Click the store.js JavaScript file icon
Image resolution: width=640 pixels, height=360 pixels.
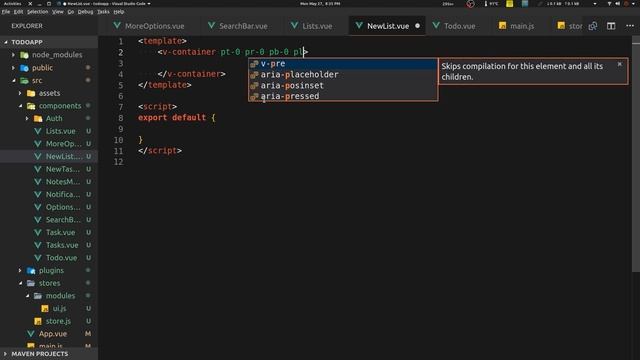coord(38,321)
